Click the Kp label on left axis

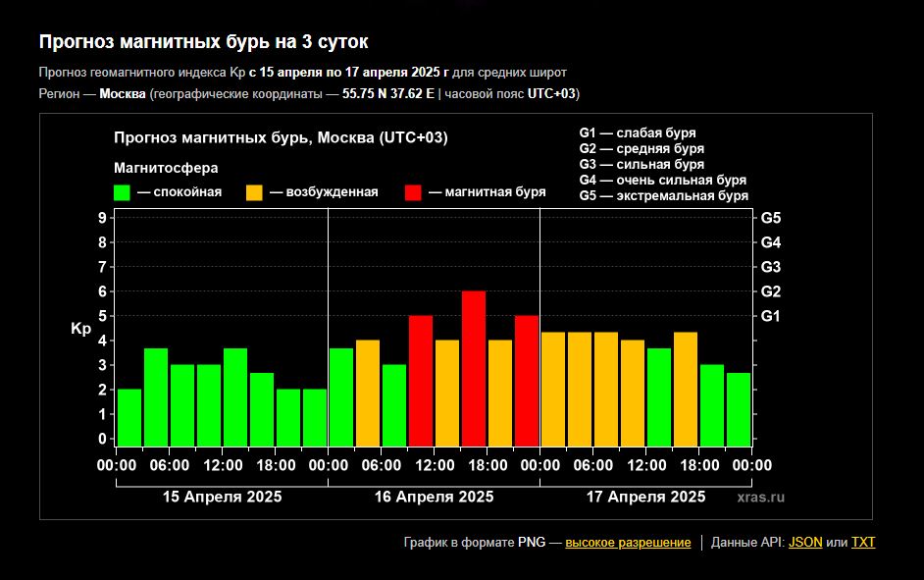[80, 330]
